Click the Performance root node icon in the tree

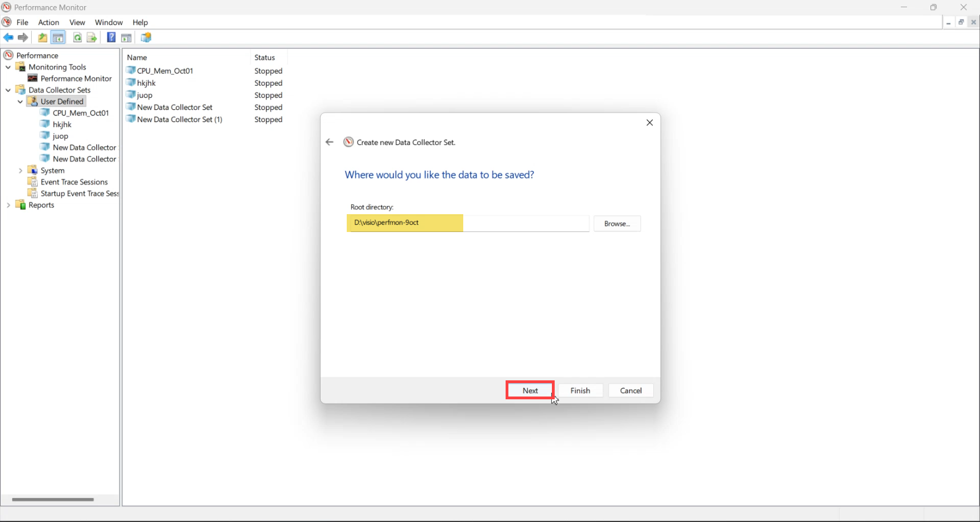(x=8, y=55)
